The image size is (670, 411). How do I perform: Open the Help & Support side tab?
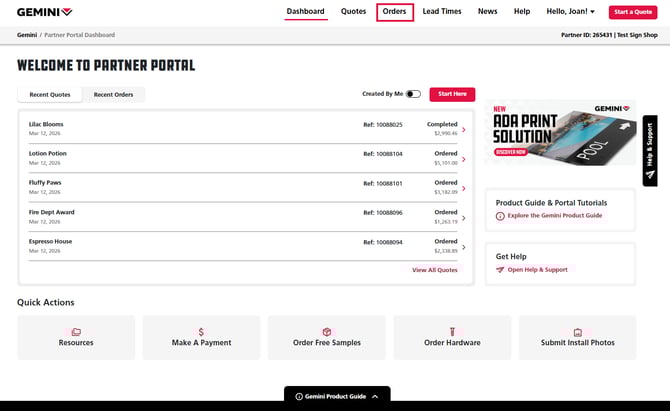pyautogui.click(x=649, y=150)
